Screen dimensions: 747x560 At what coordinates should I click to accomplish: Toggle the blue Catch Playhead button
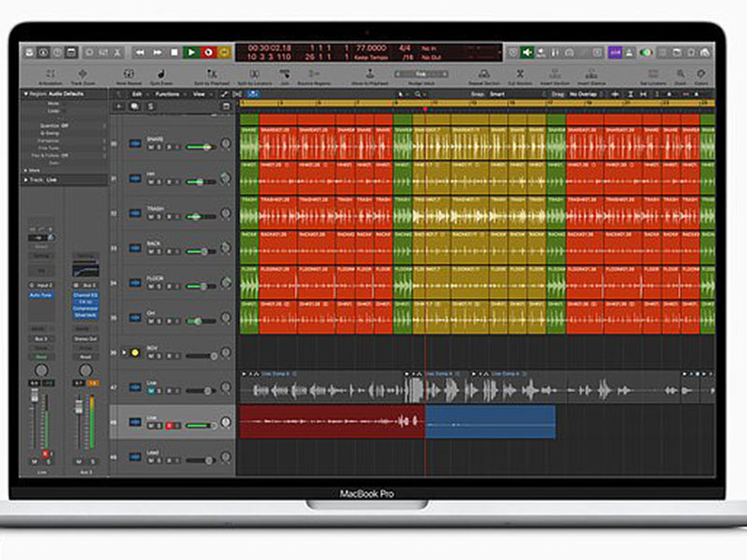[253, 94]
